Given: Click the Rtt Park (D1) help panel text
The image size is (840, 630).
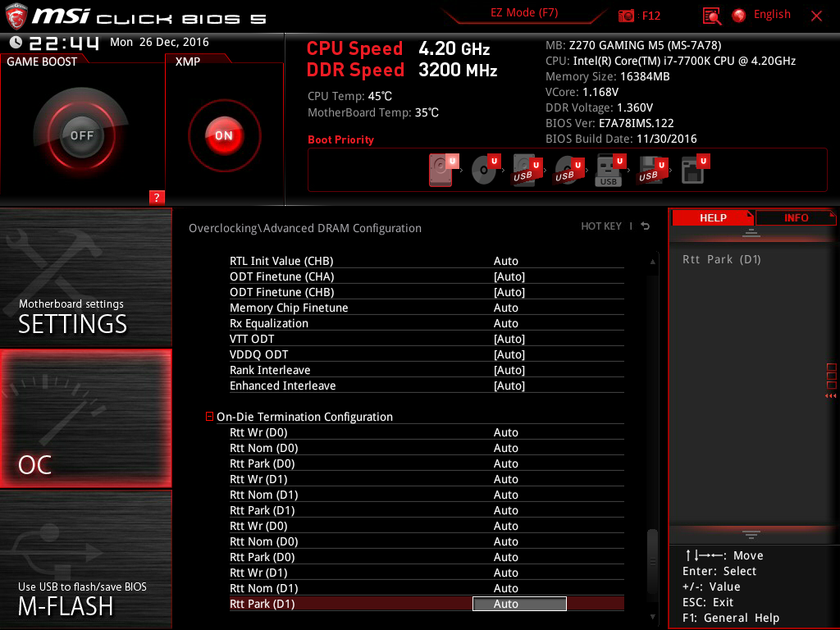Looking at the screenshot, I should click(x=722, y=259).
